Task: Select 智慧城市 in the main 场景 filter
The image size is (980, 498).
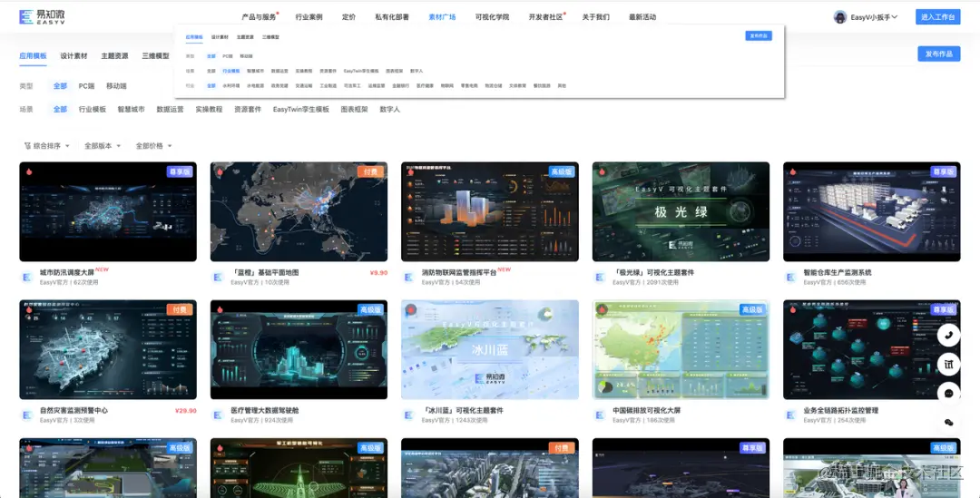Action: [x=132, y=109]
